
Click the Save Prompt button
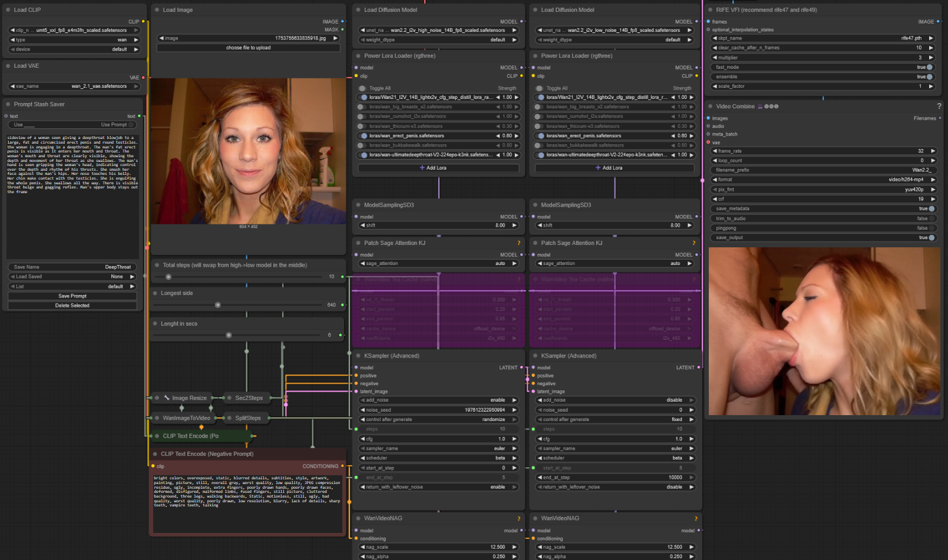pyautogui.click(x=72, y=296)
